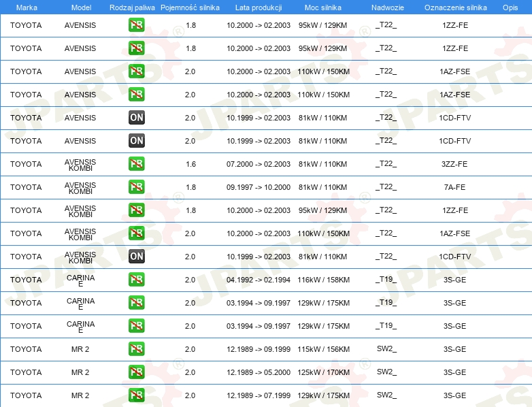Click TOYOTA brand in the 7A-FE row
Screen dimensions: 532x407
tap(26, 187)
